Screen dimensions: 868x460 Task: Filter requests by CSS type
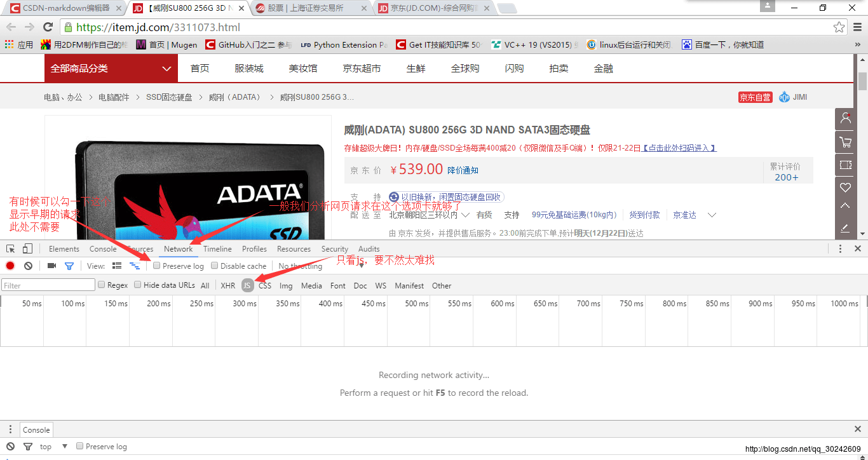tap(265, 285)
